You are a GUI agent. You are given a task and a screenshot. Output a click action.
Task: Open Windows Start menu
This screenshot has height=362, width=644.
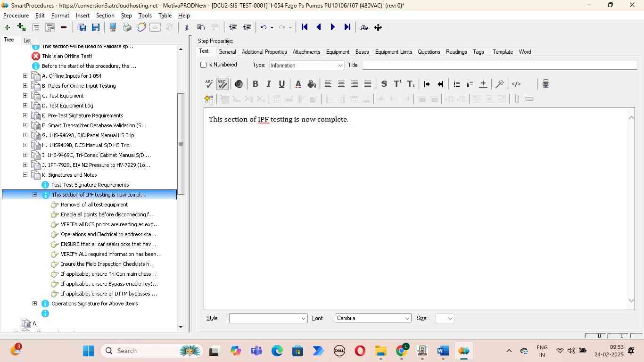tap(88, 351)
